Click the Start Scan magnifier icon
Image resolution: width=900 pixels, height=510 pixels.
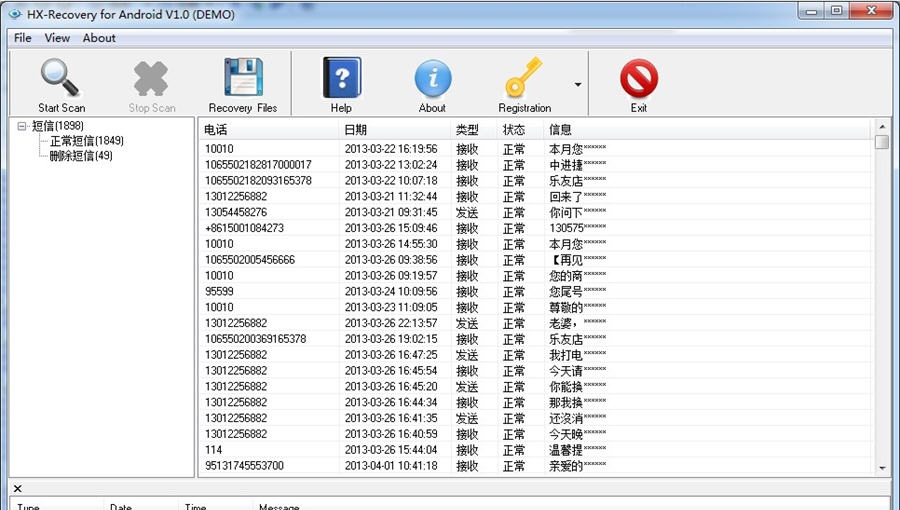click(60, 78)
